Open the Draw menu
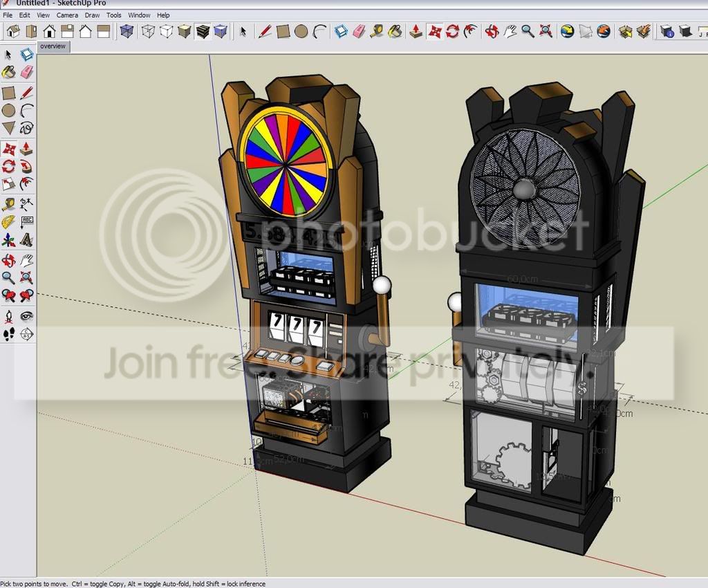 coord(92,15)
